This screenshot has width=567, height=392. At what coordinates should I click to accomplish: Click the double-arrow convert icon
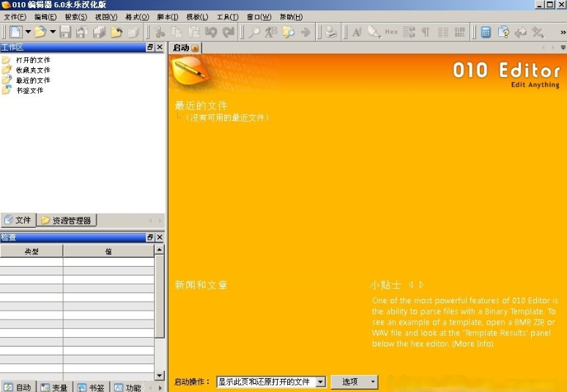[x=520, y=32]
